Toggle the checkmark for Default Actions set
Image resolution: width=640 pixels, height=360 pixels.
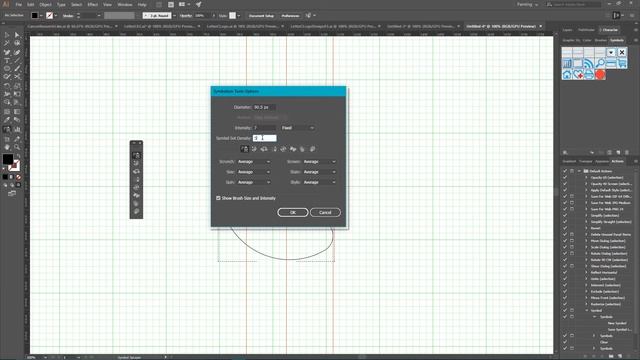565,171
